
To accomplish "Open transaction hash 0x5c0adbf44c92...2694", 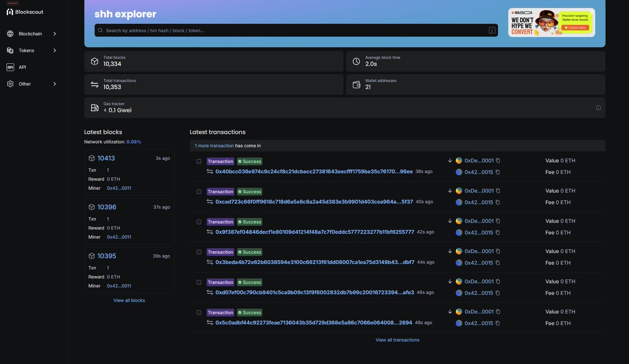I will tap(313, 323).
